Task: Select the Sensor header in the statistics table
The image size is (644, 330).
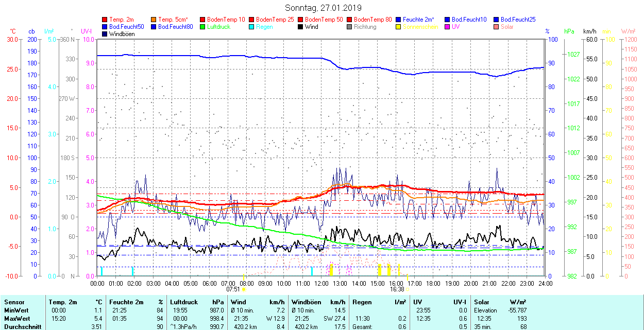Action: [14, 302]
